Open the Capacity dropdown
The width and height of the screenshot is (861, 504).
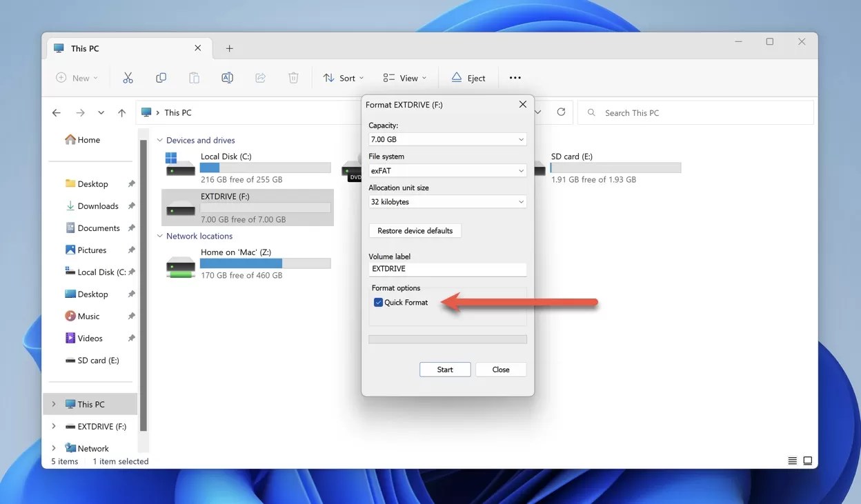coord(447,139)
